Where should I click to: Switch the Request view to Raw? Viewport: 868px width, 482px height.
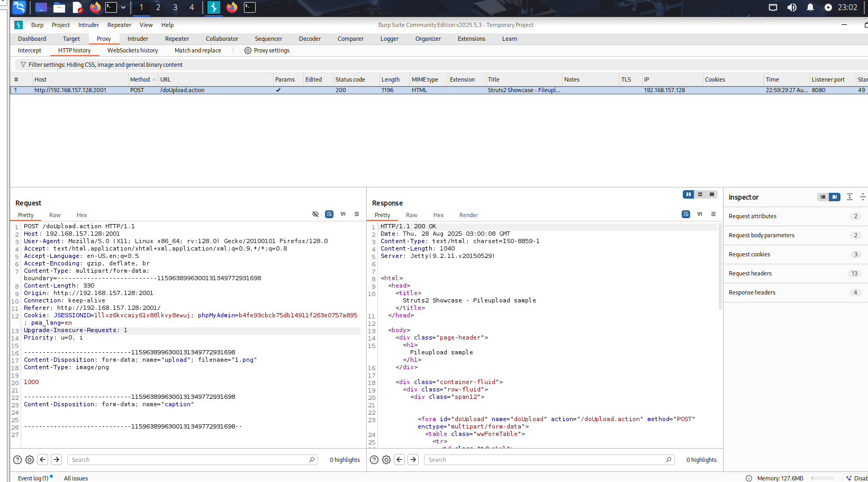click(x=55, y=215)
